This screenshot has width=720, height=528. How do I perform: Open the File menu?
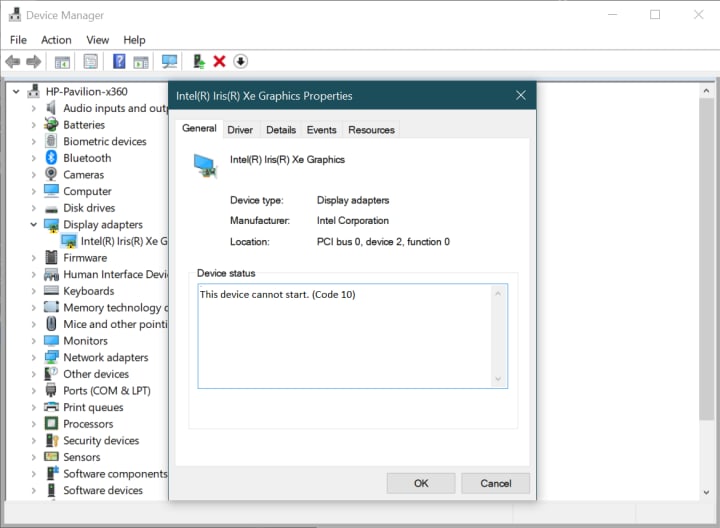click(x=18, y=40)
